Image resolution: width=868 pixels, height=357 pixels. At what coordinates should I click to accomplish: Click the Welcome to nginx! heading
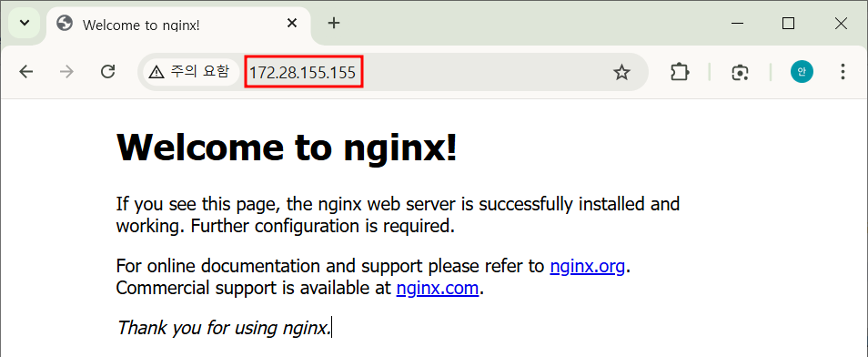point(287,148)
